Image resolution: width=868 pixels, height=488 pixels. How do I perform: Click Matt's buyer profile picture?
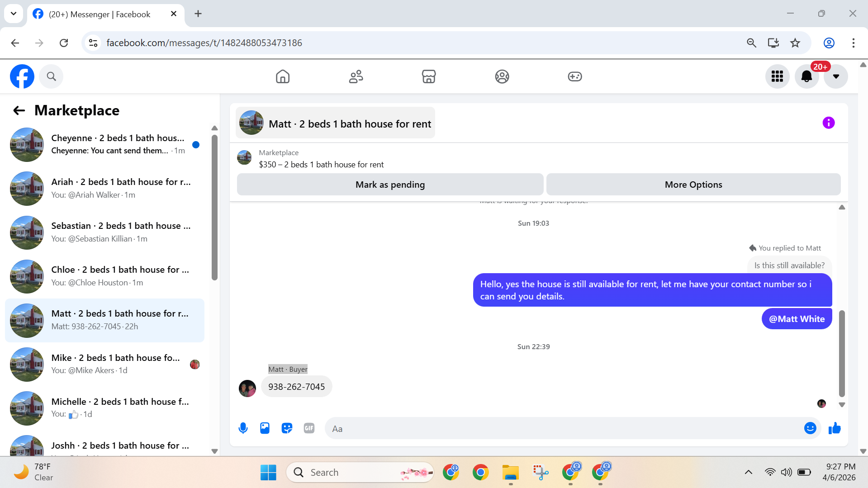click(x=247, y=388)
